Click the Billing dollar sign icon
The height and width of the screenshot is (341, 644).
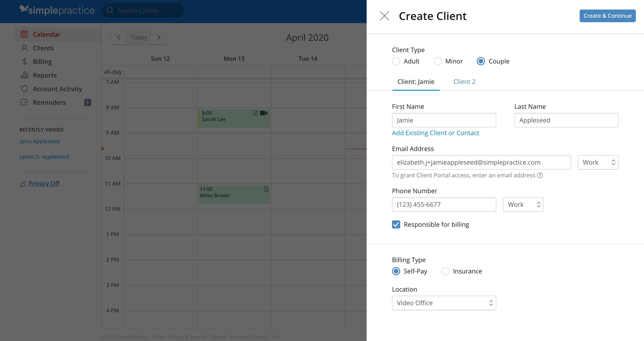click(24, 61)
